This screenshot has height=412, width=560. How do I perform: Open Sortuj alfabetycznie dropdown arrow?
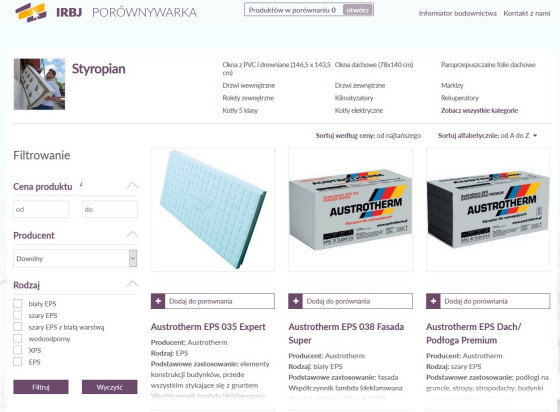535,136
